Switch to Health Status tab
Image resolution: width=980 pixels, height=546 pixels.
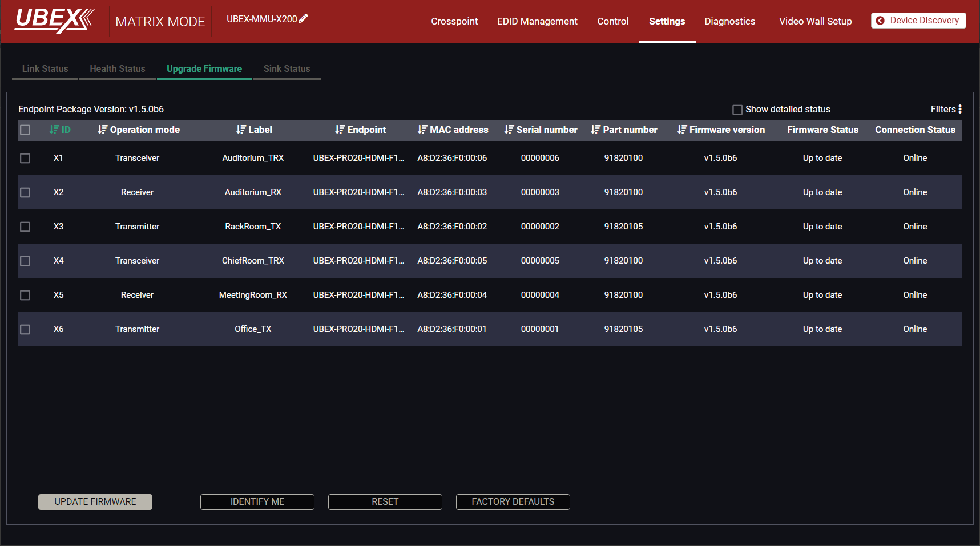tap(118, 68)
